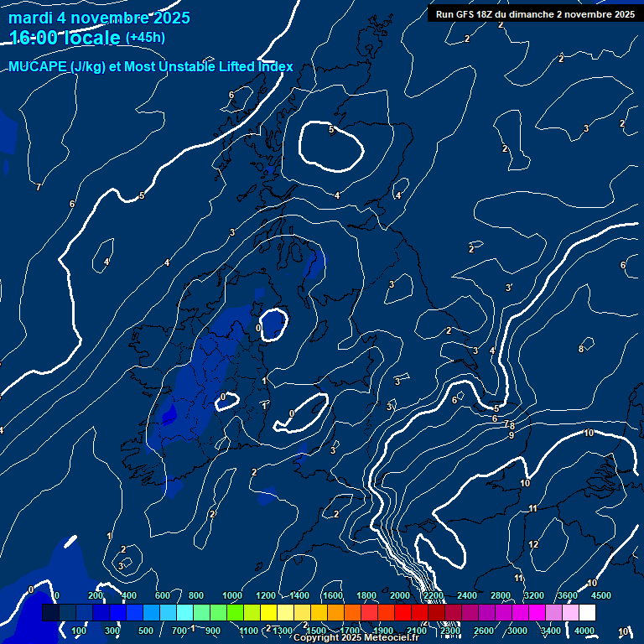
Task: Click legend value '3400' below the scale
Action: [551, 631]
